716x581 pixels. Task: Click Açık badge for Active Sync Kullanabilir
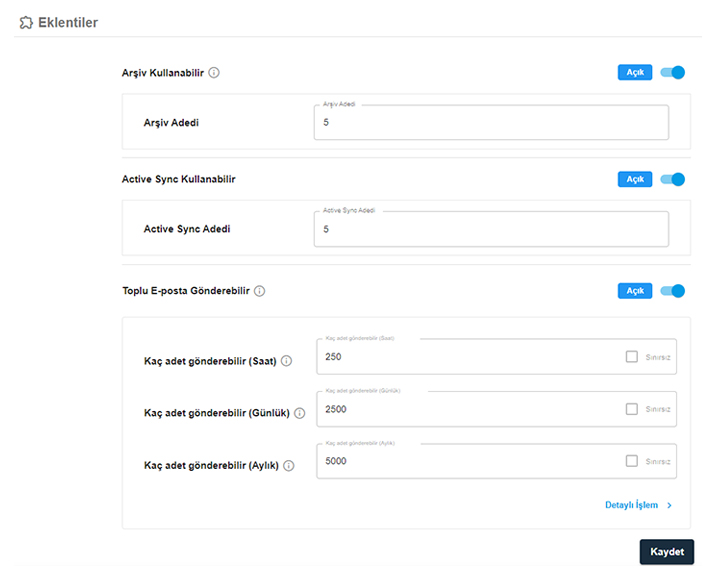635,180
